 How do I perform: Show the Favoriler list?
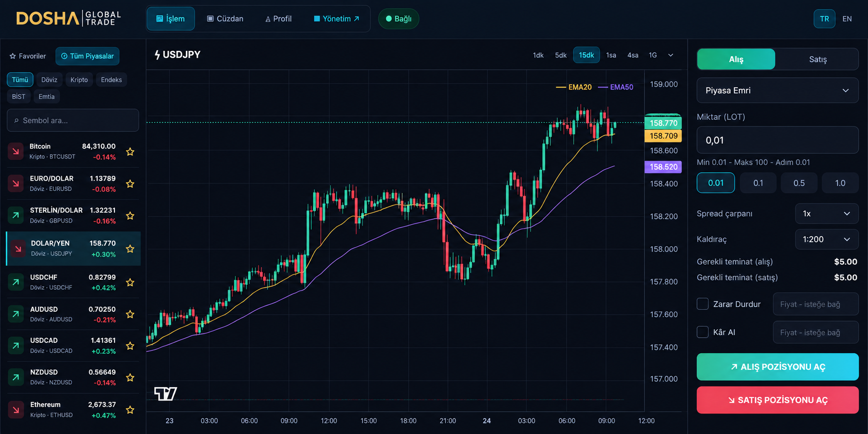pos(28,56)
